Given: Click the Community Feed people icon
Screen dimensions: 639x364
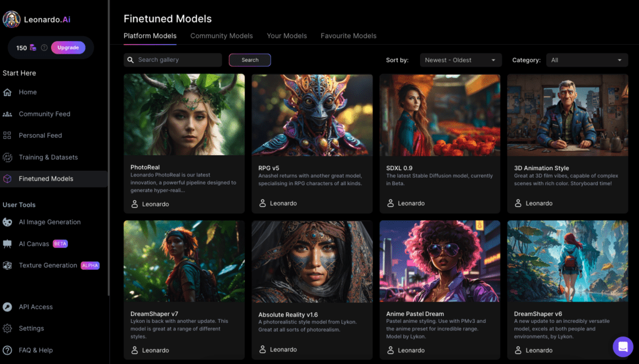Looking at the screenshot, I should [x=7, y=114].
